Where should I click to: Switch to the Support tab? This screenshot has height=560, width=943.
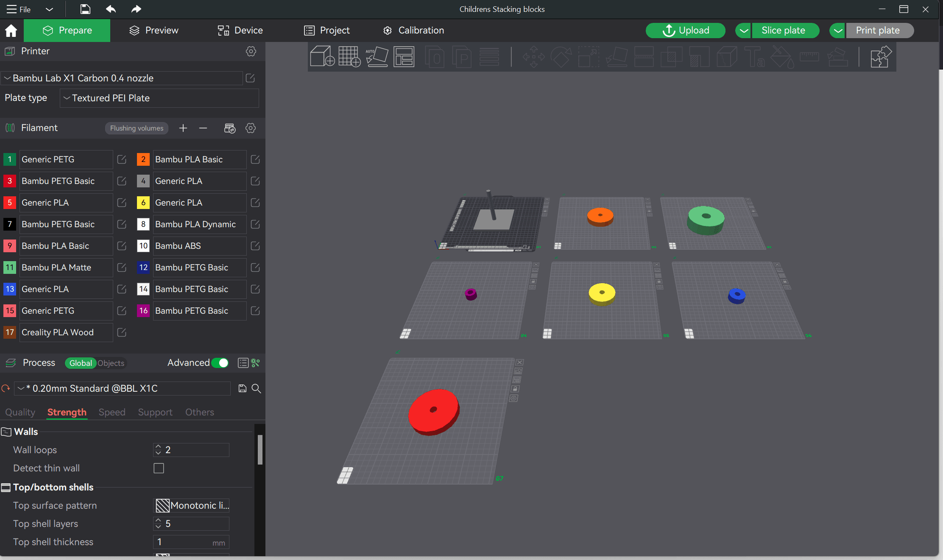click(x=155, y=412)
